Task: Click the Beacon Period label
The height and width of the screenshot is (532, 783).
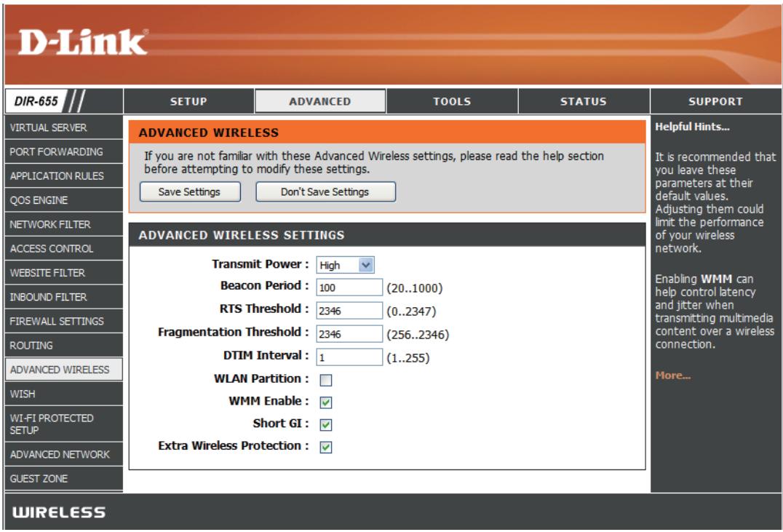Action: (265, 285)
